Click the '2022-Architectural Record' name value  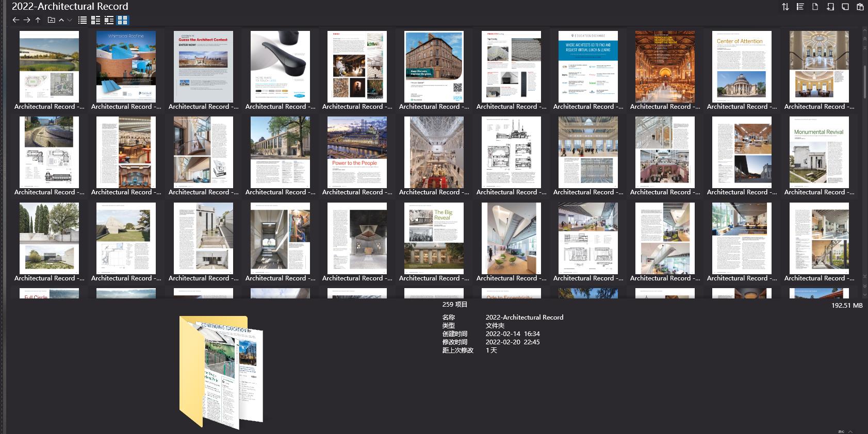[525, 317]
